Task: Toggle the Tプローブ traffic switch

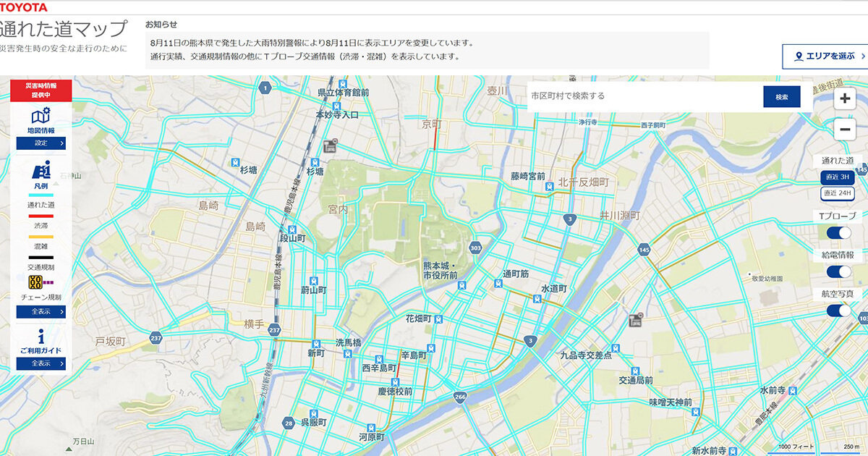Action: click(x=838, y=232)
